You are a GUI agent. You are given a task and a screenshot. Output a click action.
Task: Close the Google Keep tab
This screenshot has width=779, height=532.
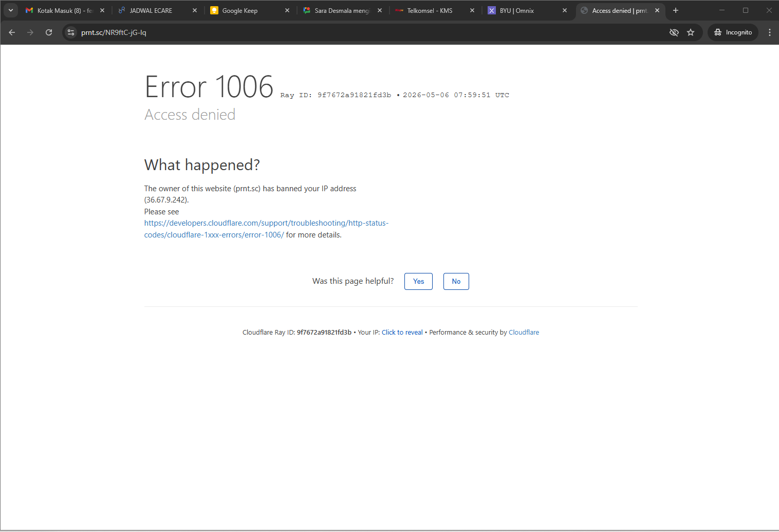point(287,10)
